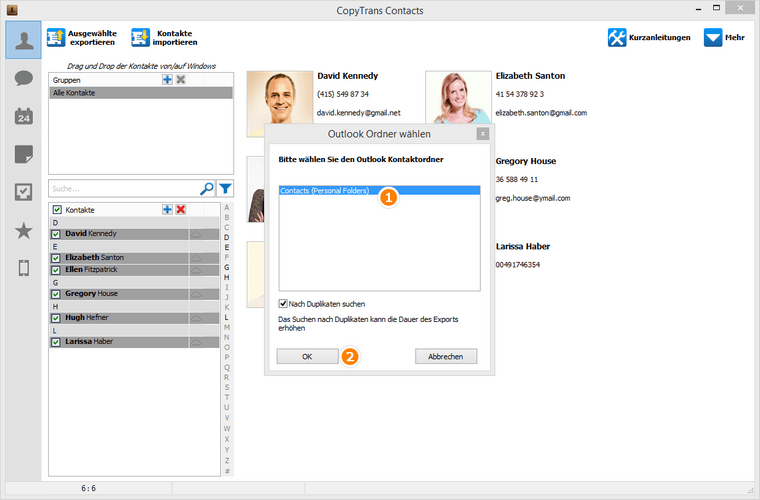The width and height of the screenshot is (760, 500).
Task: Click Elizabeth Santon's photo thumbnail
Action: click(458, 97)
